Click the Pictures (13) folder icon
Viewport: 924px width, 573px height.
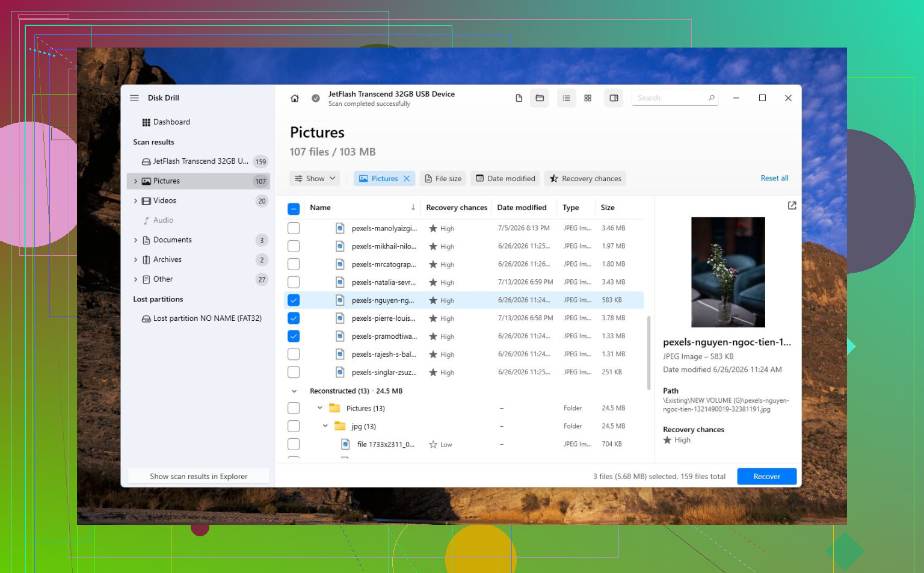335,408
